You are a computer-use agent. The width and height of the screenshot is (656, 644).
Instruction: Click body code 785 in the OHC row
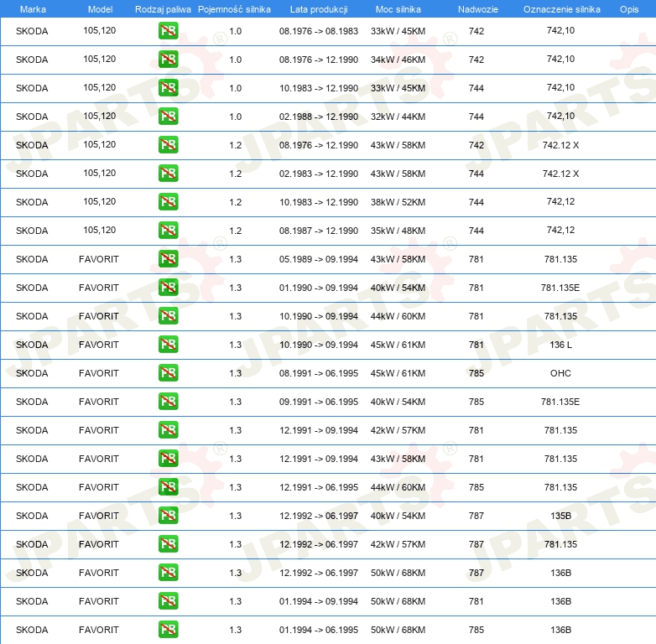(x=476, y=373)
